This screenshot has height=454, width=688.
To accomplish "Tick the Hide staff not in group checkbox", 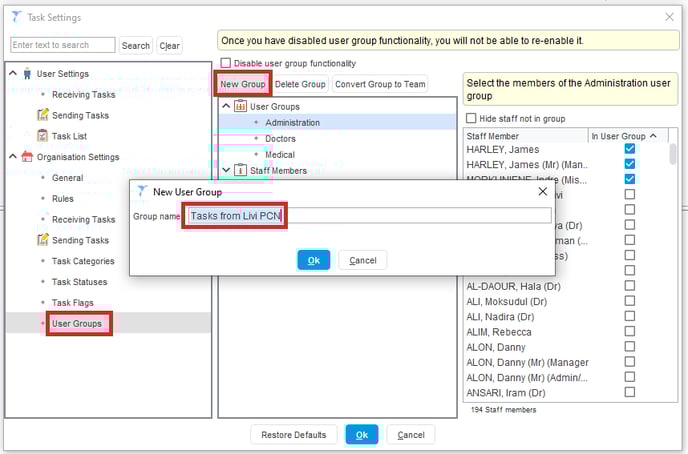I will pos(472,118).
